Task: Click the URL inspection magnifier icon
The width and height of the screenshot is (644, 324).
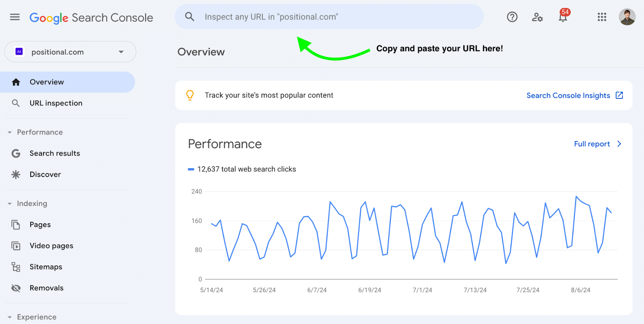Action: point(16,103)
